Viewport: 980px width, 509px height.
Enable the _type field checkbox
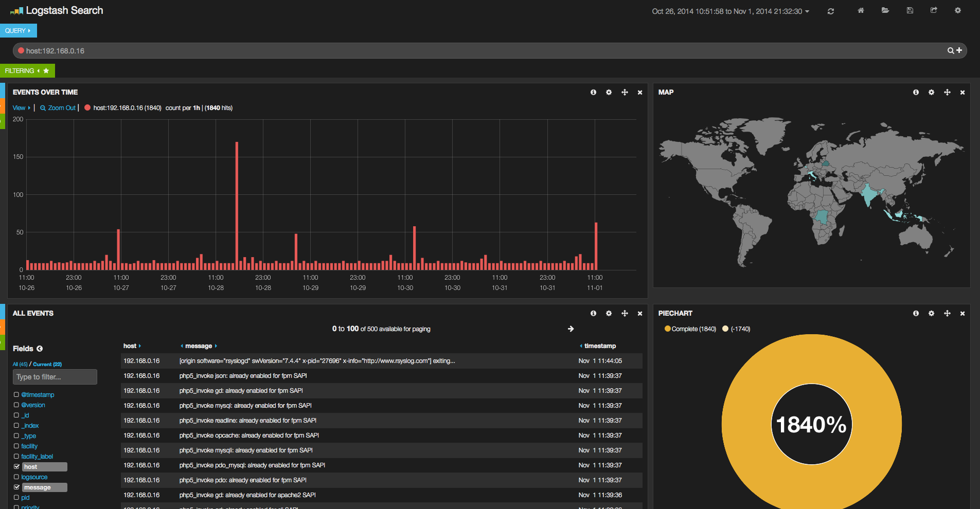(x=16, y=436)
